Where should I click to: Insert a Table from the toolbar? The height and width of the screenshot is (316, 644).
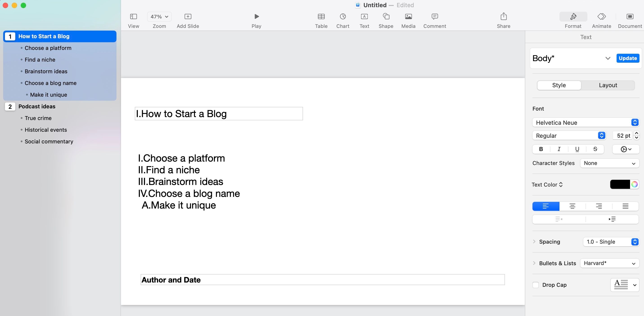click(321, 16)
